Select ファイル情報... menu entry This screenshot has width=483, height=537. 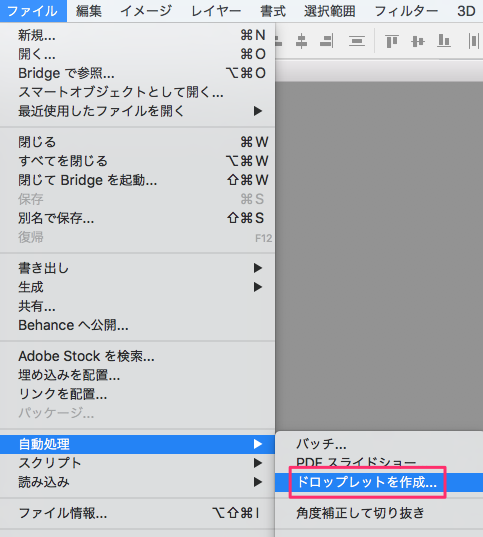click(137, 513)
